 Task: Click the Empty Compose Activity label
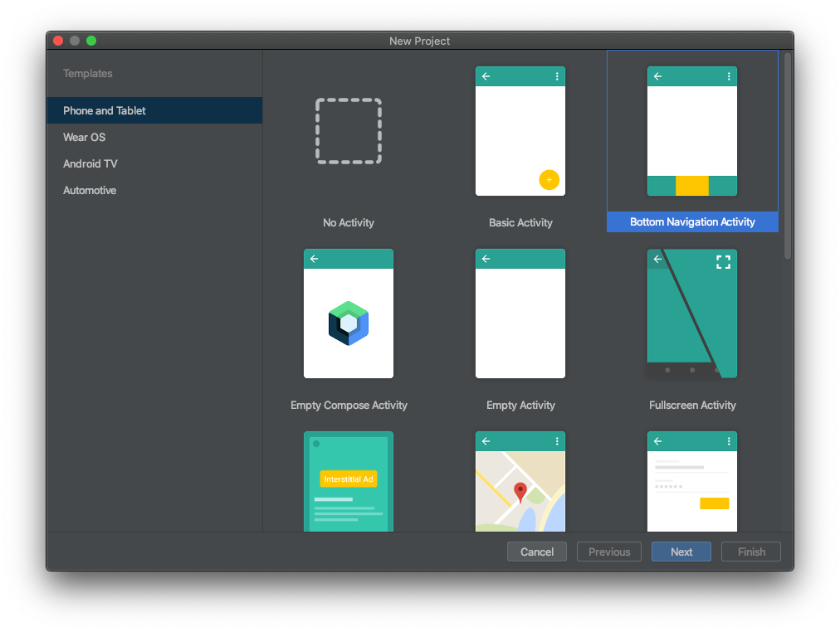click(x=349, y=405)
